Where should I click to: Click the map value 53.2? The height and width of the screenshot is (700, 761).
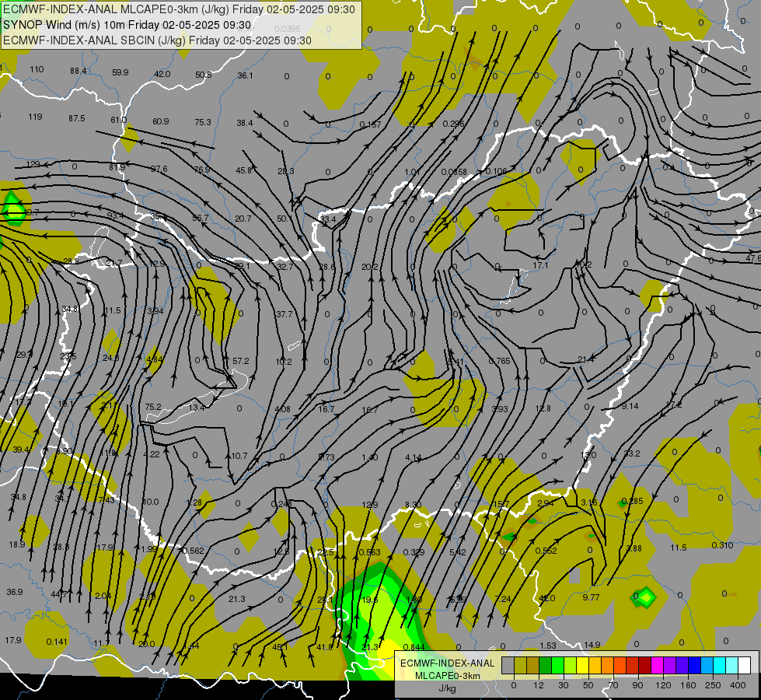[632, 453]
